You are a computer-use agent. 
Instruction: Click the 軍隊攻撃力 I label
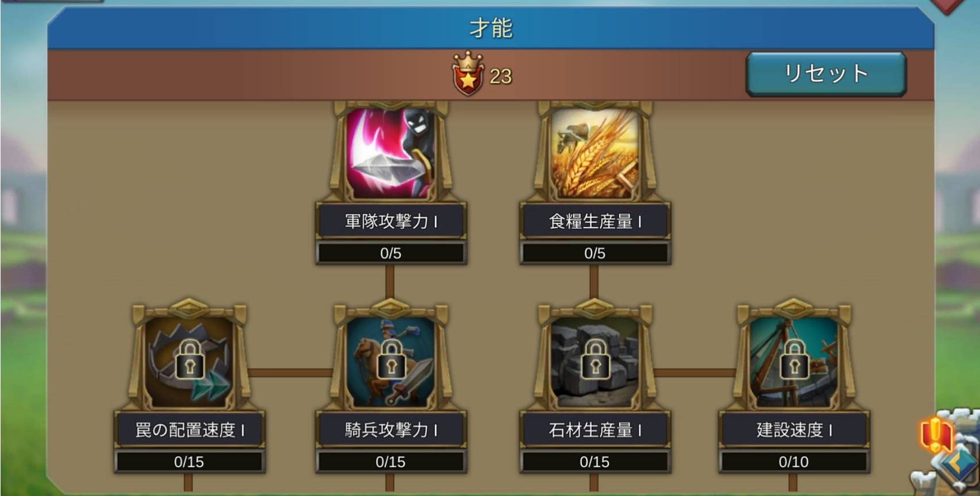(391, 221)
